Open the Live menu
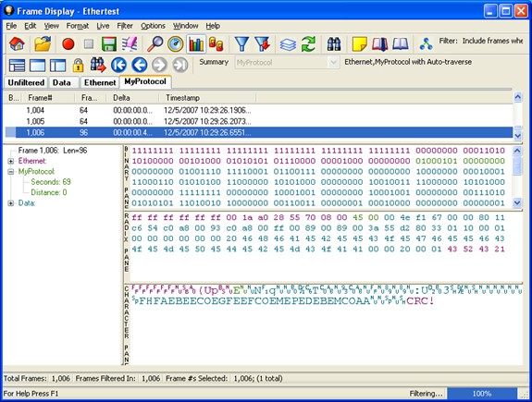The image size is (532, 402). click(x=103, y=26)
